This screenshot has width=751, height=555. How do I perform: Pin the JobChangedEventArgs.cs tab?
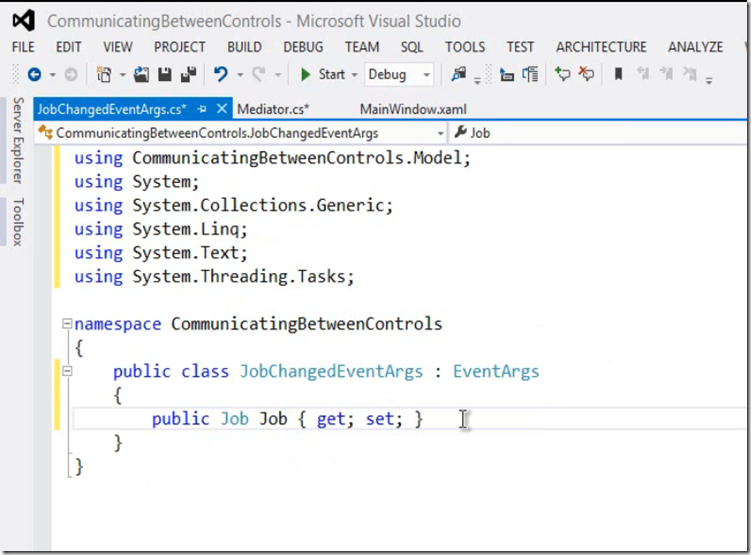point(202,109)
